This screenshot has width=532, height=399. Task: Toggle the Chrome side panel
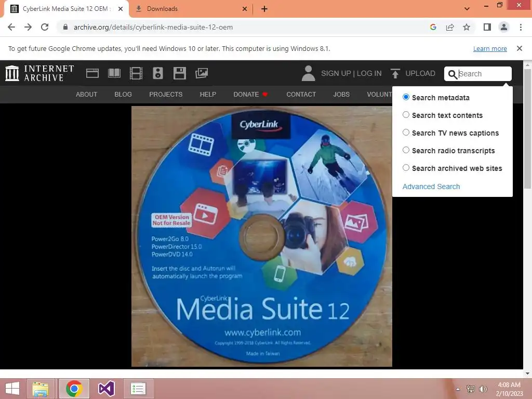487,27
